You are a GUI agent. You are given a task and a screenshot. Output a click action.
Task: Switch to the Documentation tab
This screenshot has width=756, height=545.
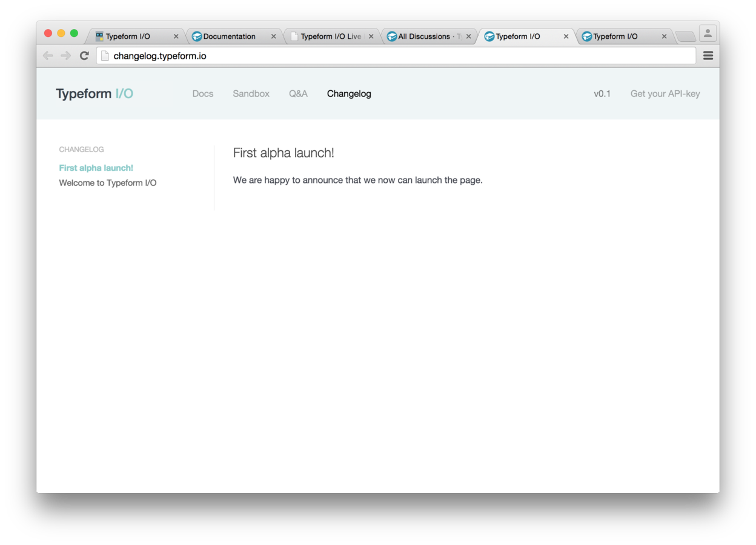click(234, 36)
